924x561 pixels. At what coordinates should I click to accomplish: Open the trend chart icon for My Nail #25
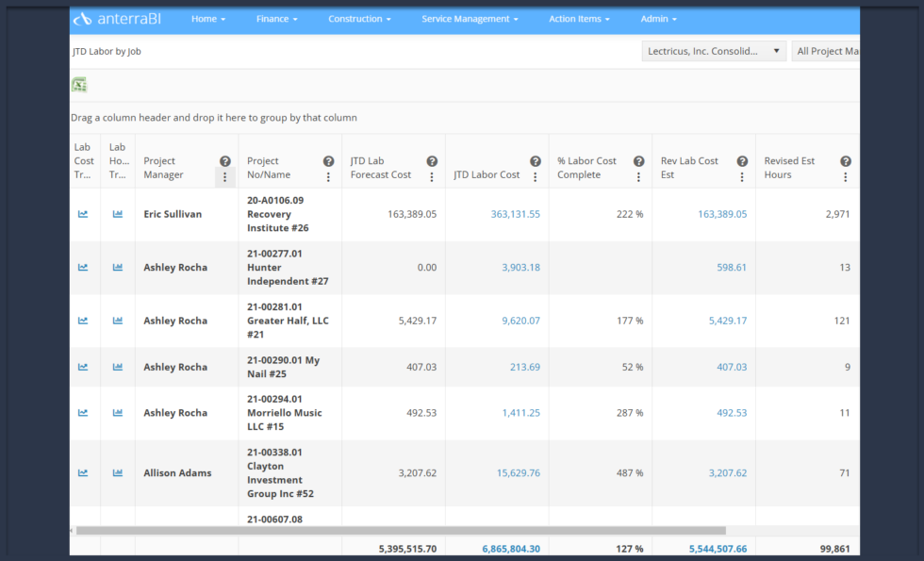point(83,367)
